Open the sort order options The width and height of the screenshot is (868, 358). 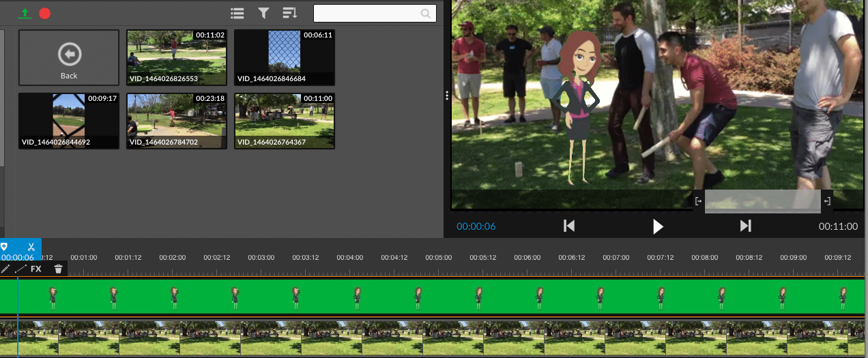click(290, 13)
